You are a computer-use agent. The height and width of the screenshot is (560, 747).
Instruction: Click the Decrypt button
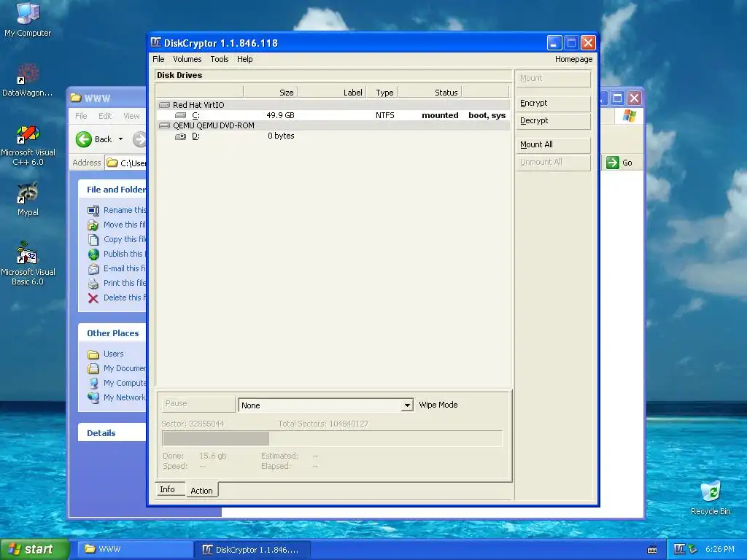(x=553, y=121)
